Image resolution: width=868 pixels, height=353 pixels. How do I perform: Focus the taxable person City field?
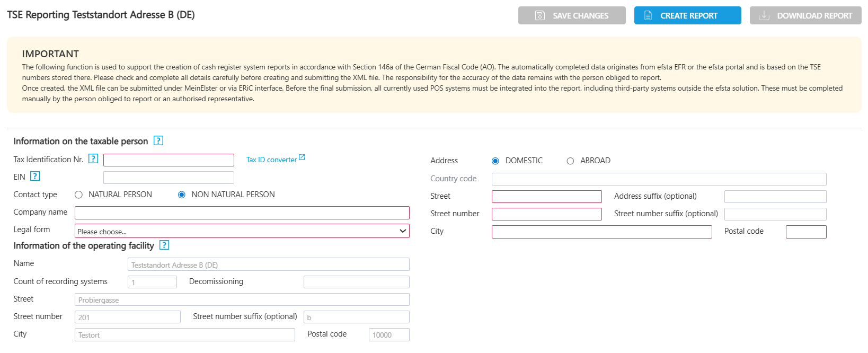[602, 232]
